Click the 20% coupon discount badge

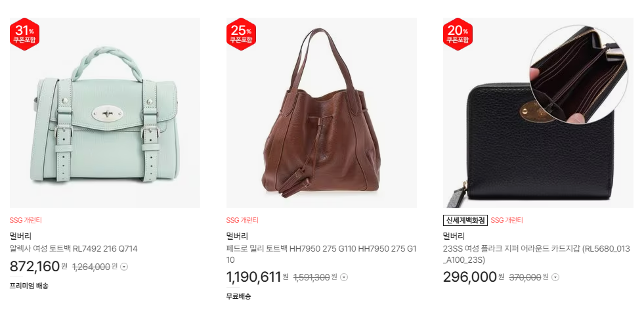point(458,34)
